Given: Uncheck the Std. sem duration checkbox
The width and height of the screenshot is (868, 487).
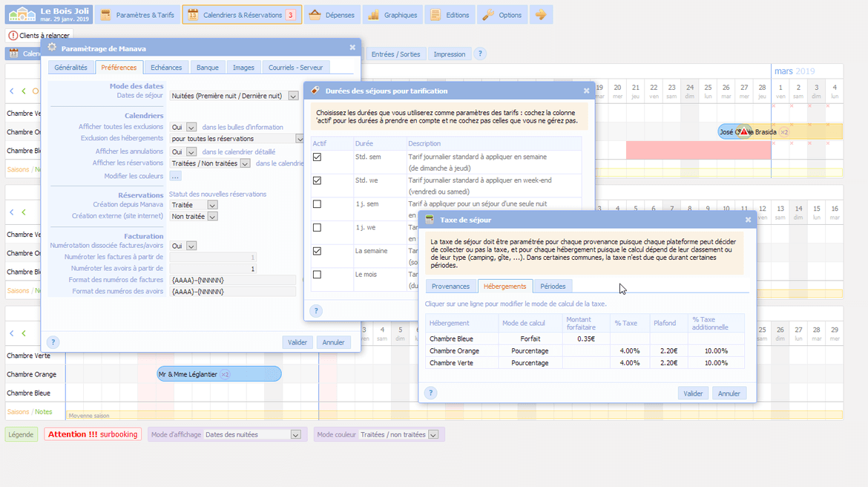Looking at the screenshot, I should click(318, 157).
